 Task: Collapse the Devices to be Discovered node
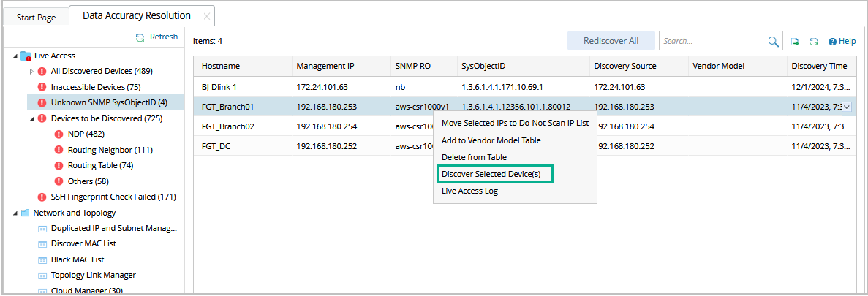[x=31, y=118]
